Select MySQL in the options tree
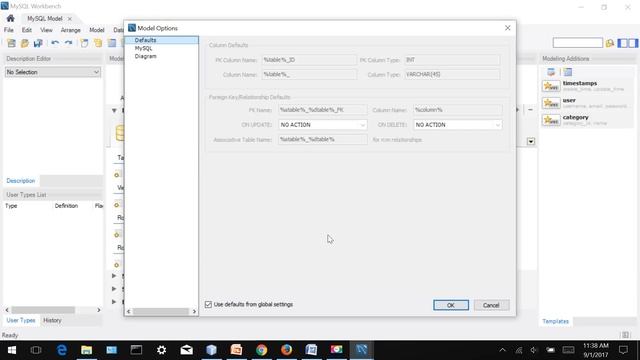The width and height of the screenshot is (640, 360). (143, 48)
